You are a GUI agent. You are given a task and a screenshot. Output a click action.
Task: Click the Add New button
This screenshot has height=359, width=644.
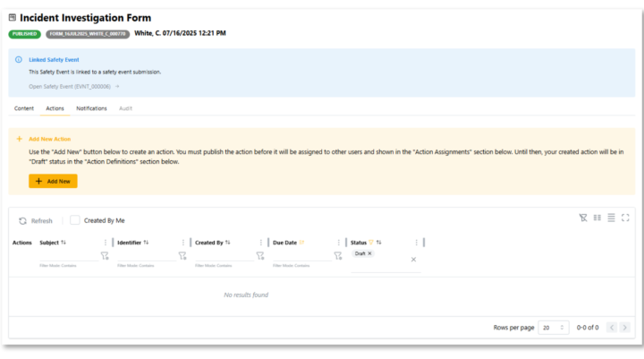click(53, 181)
